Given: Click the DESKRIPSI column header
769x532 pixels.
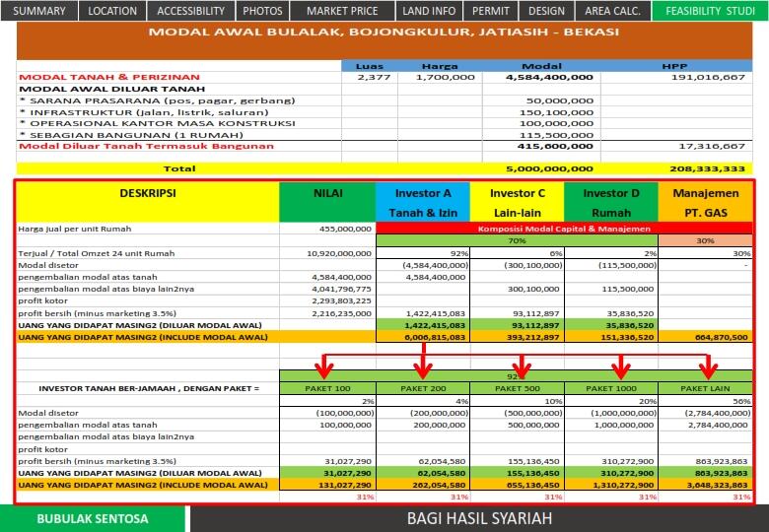Looking at the screenshot, I should point(148,202).
